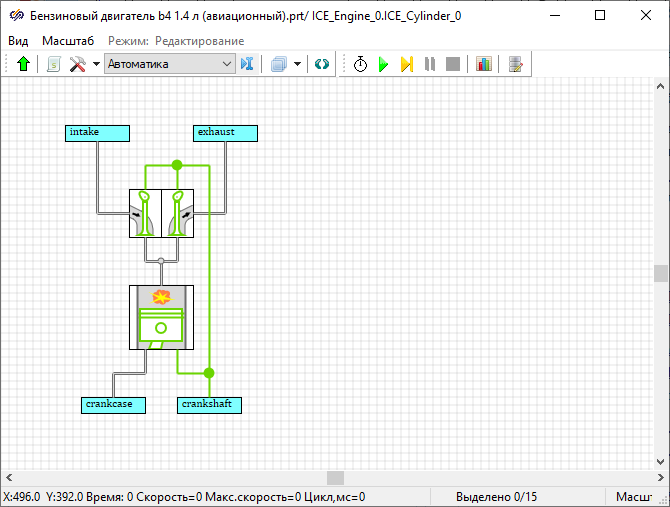The width and height of the screenshot is (670, 507).
Task: Click the teal refresh arrows icon
Action: pos(321,64)
